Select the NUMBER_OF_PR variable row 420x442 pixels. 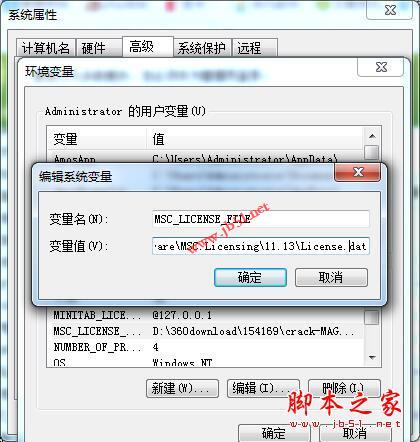[x=205, y=347]
